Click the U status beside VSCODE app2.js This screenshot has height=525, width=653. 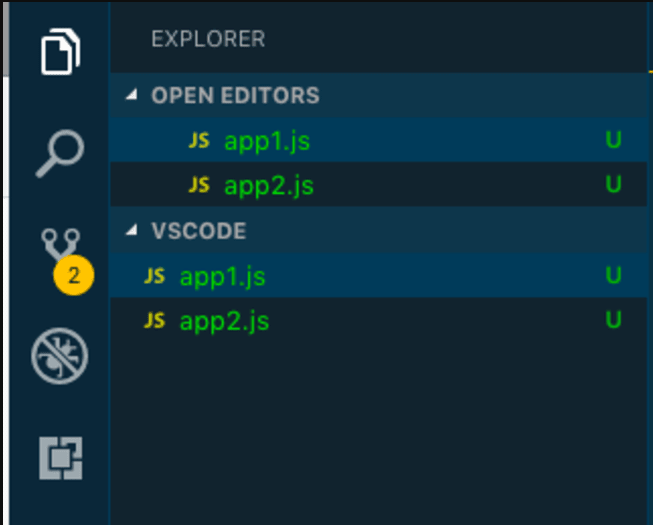pyautogui.click(x=613, y=319)
